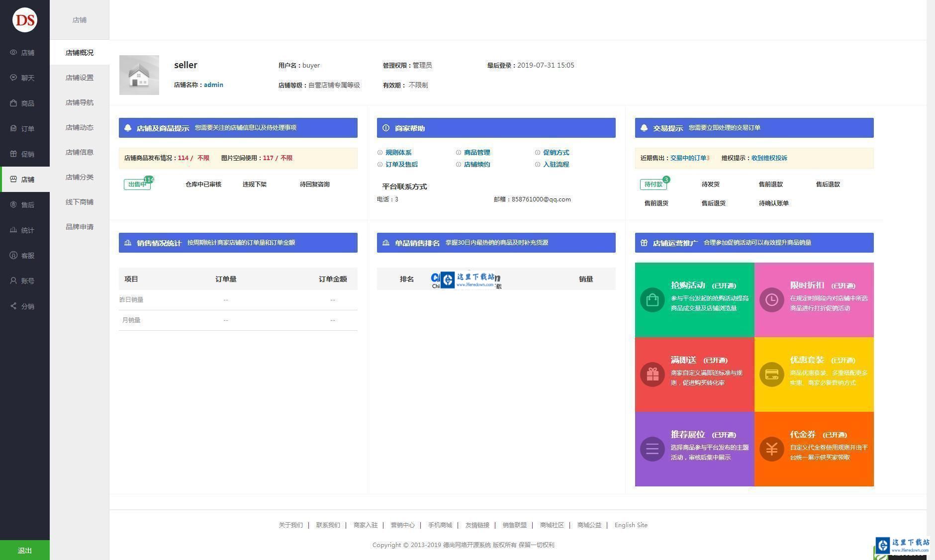Image resolution: width=935 pixels, height=560 pixels.
Task: Click the gift icon on the 满即送 tile
Action: pos(652,374)
